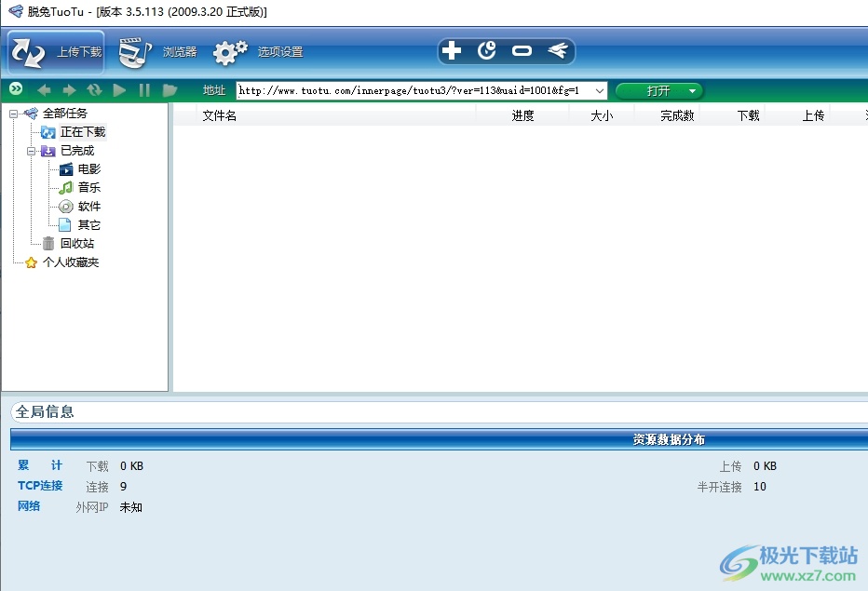Select the 音乐 music category
This screenshot has height=591, width=868.
(x=89, y=188)
